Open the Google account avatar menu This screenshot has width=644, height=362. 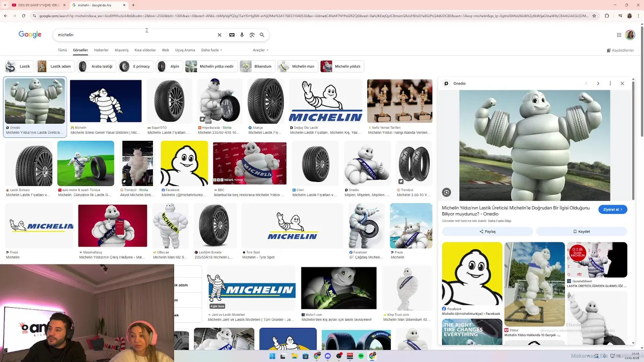(630, 35)
